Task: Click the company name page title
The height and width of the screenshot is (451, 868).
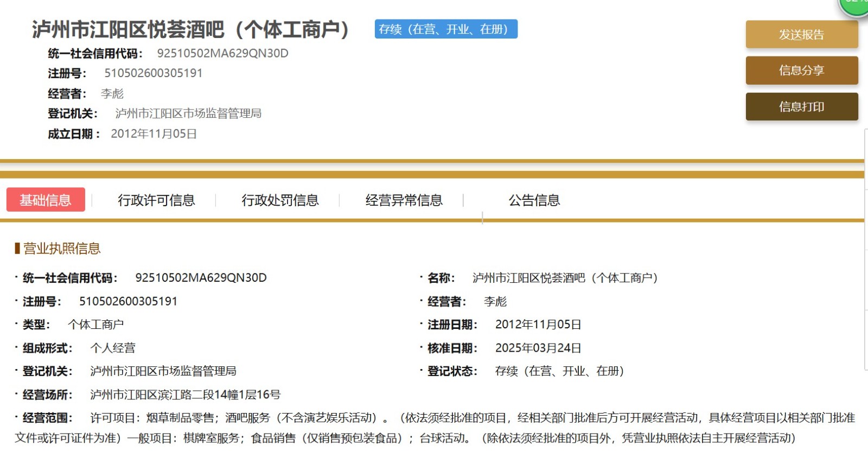Action: [191, 29]
